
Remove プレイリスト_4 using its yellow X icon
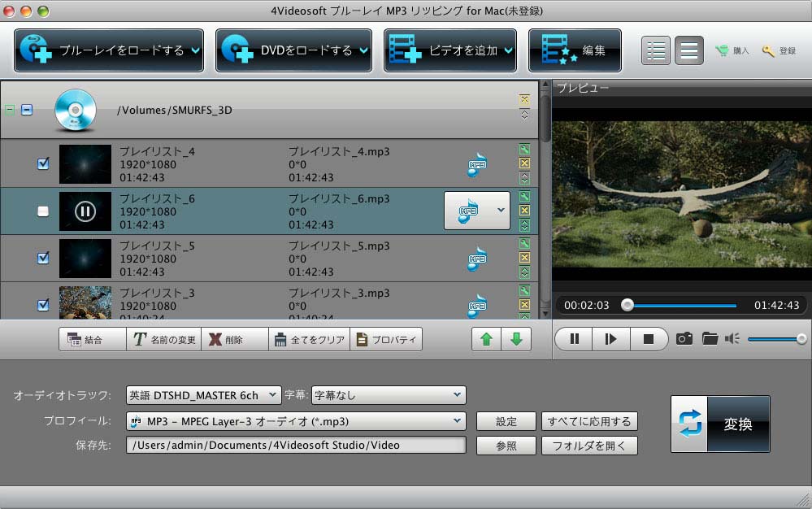524,163
